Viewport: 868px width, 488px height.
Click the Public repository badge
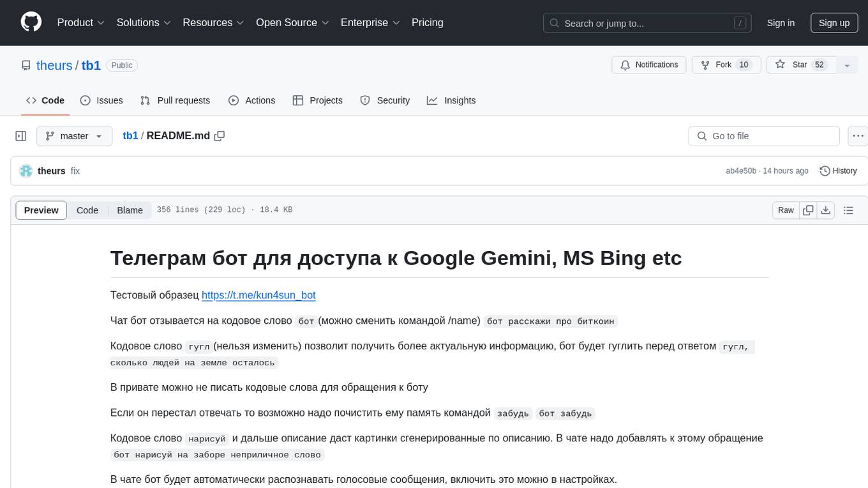pyautogui.click(x=121, y=65)
